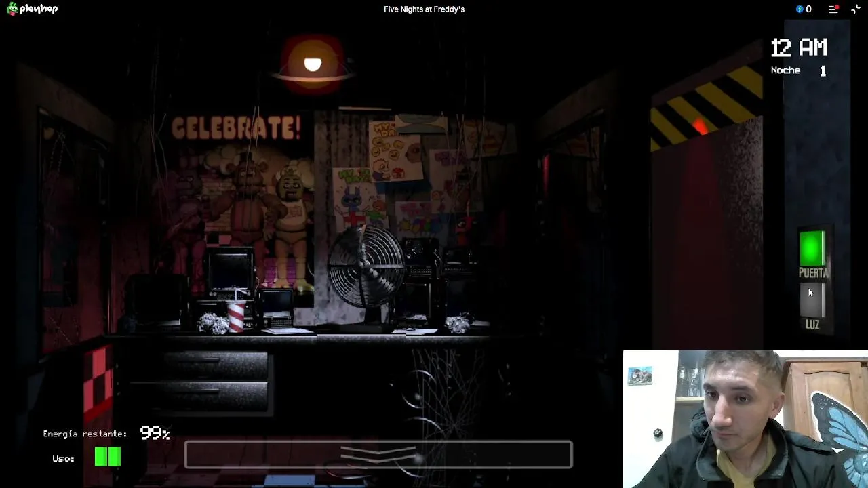The height and width of the screenshot is (488, 868).
Task: Click the green PUERTA door button
Action: click(812, 248)
